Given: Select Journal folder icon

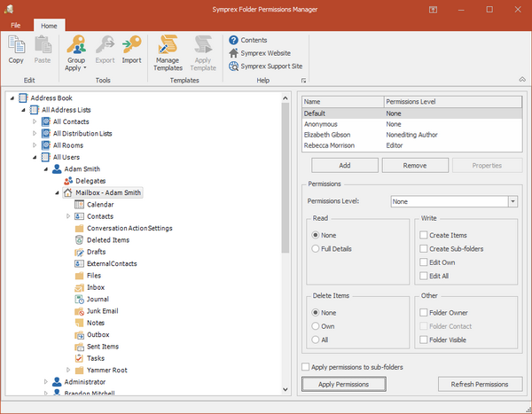Looking at the screenshot, I should coord(79,299).
